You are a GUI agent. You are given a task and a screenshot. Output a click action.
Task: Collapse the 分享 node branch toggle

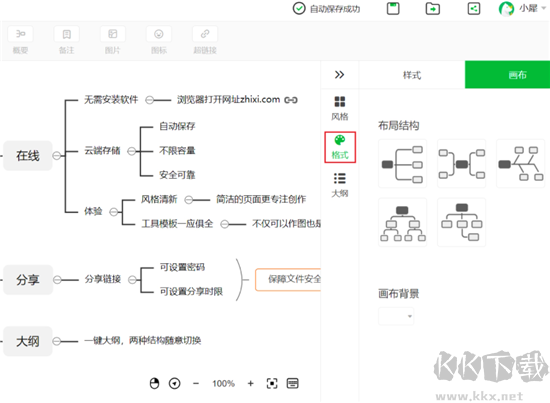(57, 280)
